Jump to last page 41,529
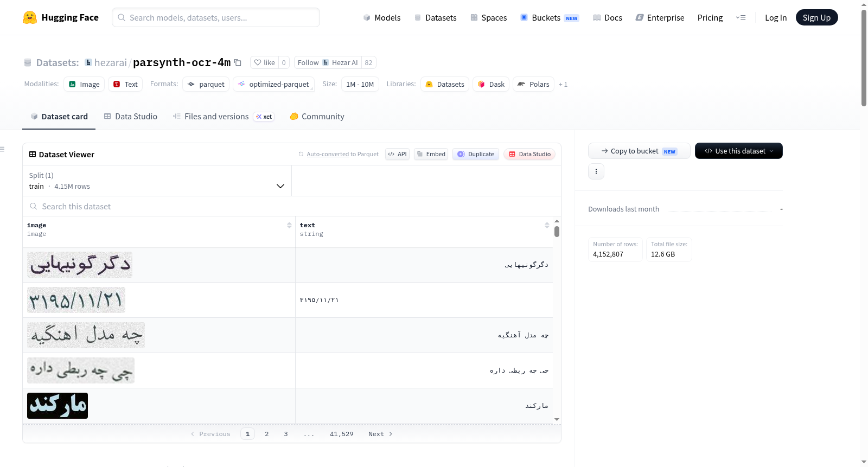 342,434
